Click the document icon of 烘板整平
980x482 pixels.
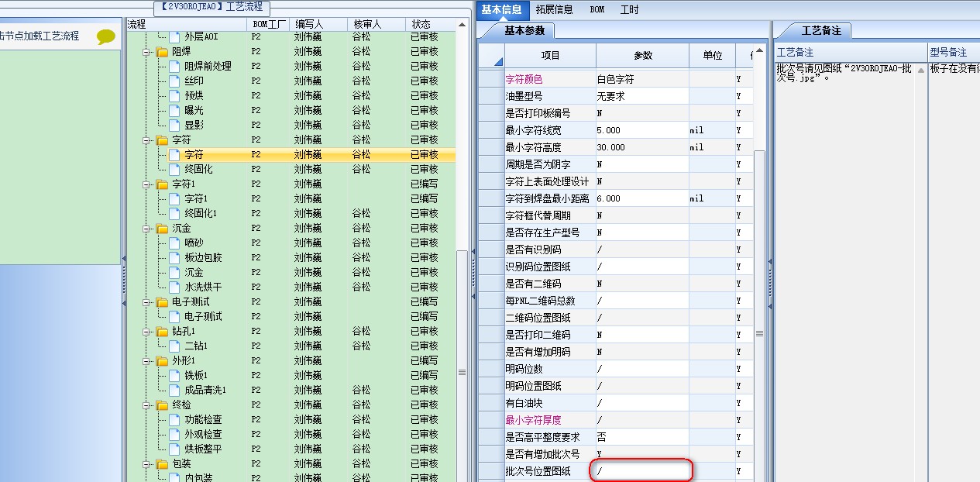174,449
